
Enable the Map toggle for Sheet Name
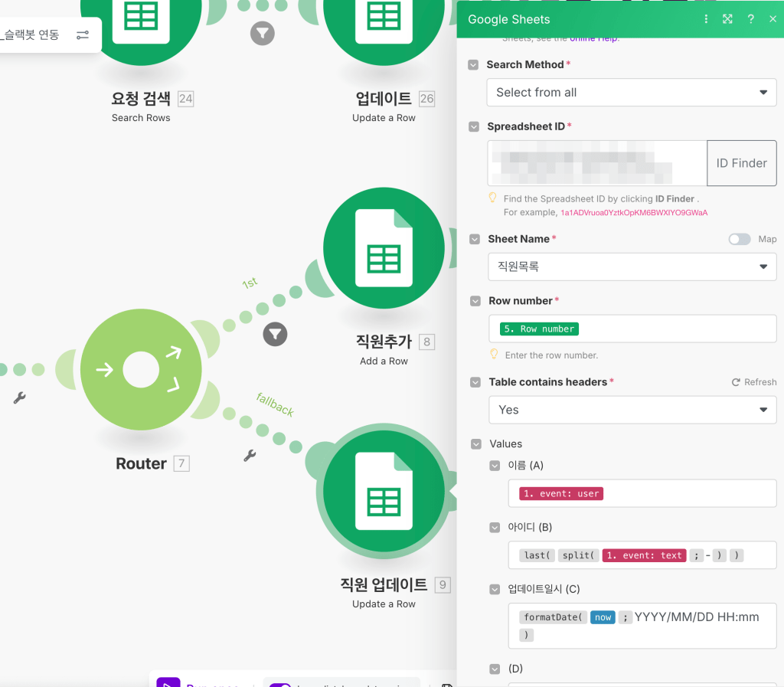[739, 239]
